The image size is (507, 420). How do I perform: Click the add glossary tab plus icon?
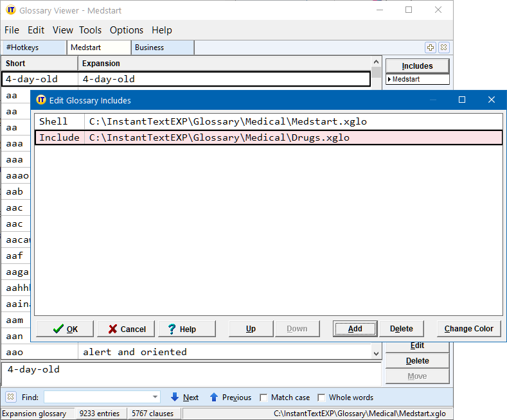(x=431, y=48)
